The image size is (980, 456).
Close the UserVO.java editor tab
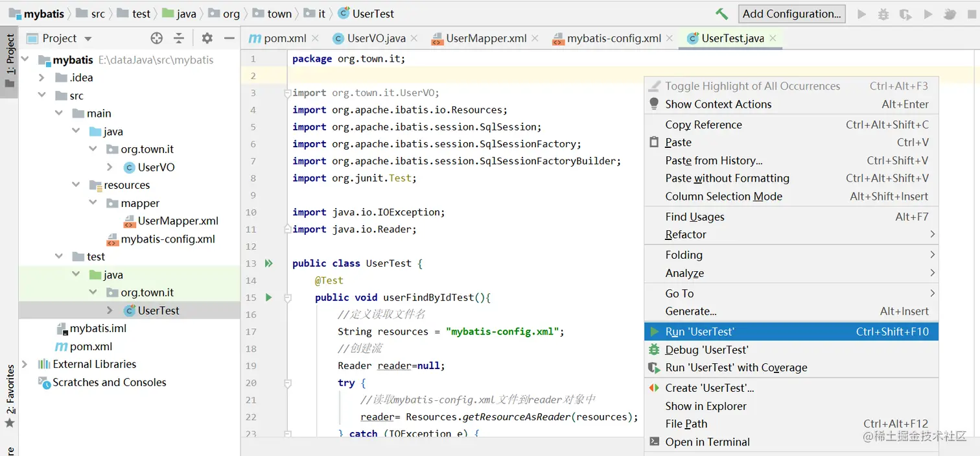tap(414, 38)
